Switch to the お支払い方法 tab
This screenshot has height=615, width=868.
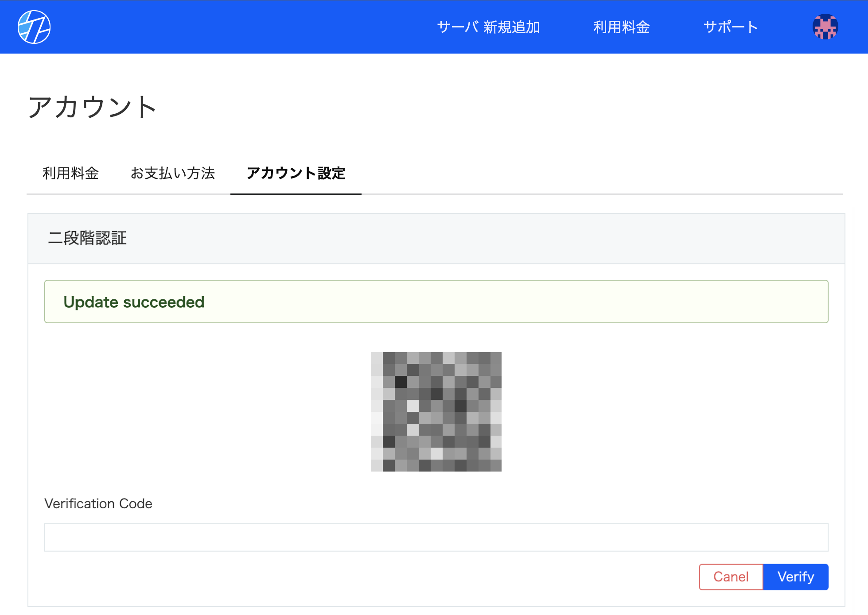(172, 173)
